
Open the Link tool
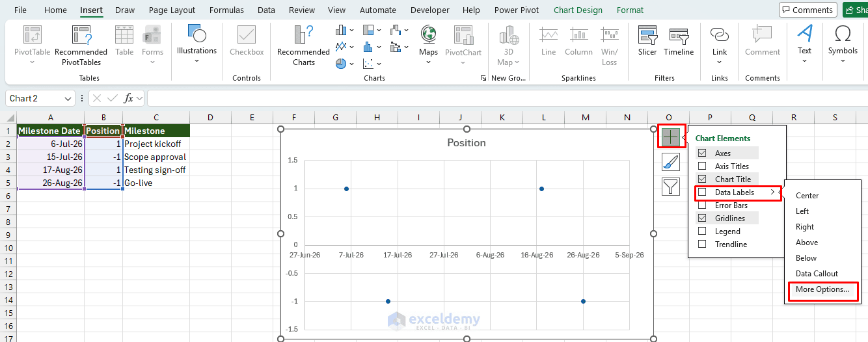coord(720,45)
